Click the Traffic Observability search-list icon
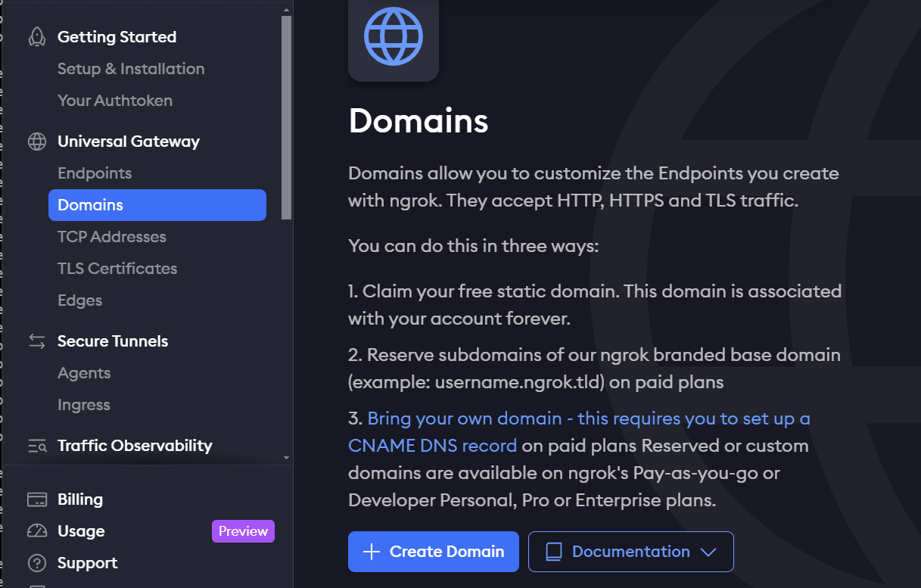Screen dimensions: 921x588 (36, 446)
